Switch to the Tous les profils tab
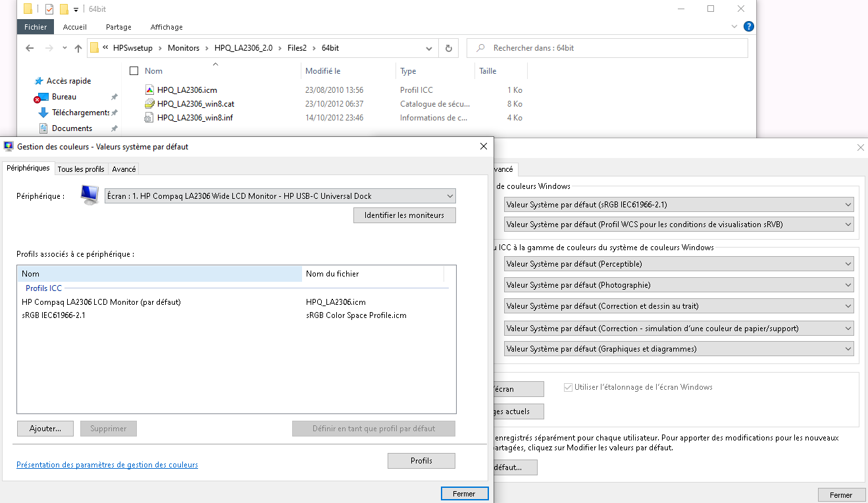This screenshot has width=868, height=503. (81, 169)
